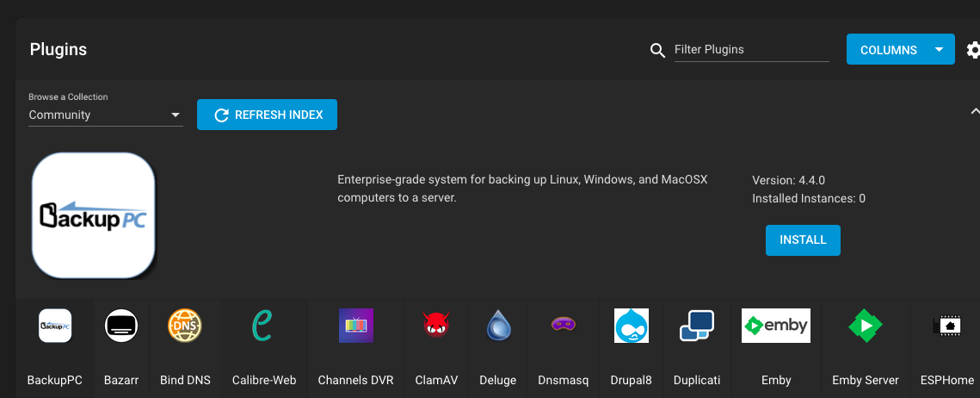
Task: Select the Deluge water drop icon
Action: tap(499, 326)
